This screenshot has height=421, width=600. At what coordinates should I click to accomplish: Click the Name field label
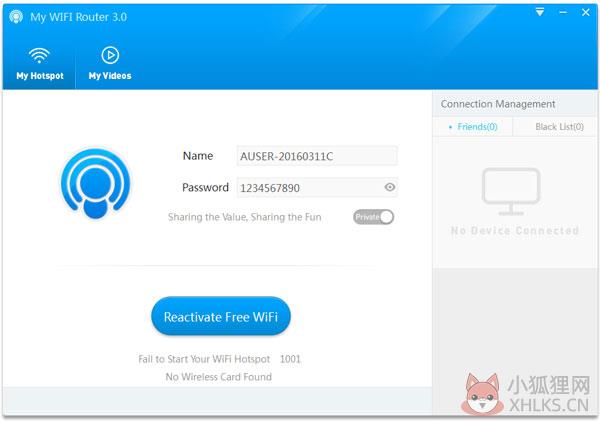[198, 156]
